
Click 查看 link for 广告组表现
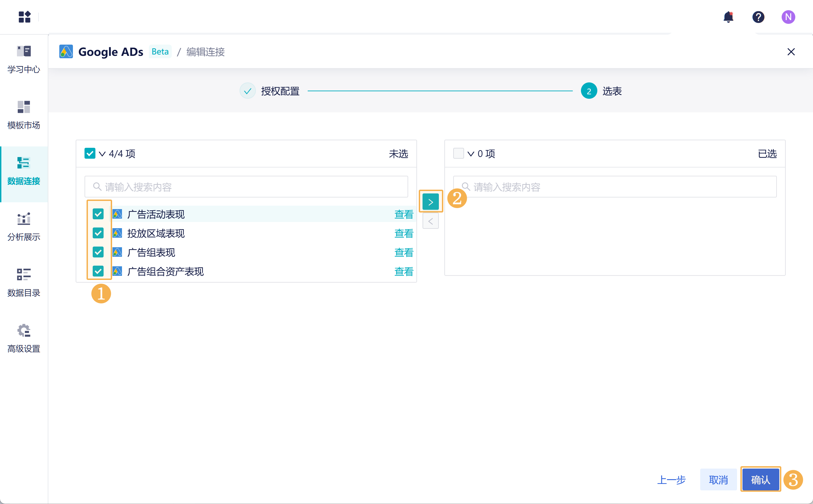tap(403, 252)
